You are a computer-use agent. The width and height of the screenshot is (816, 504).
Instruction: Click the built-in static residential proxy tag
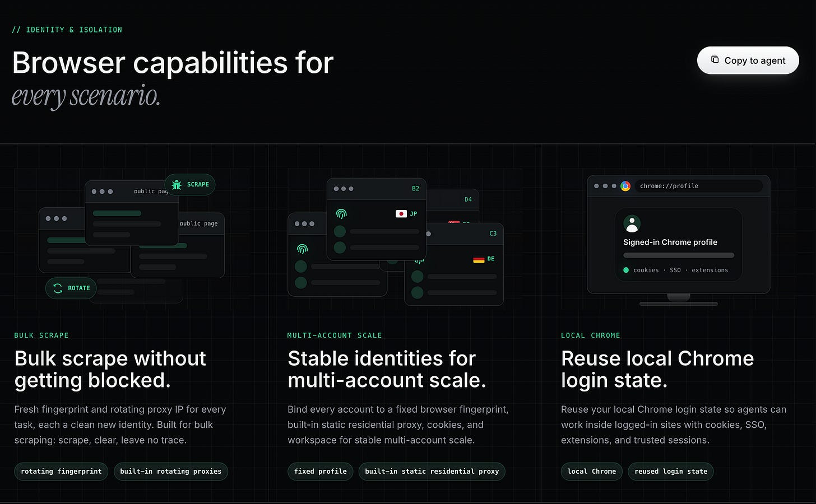[432, 472]
